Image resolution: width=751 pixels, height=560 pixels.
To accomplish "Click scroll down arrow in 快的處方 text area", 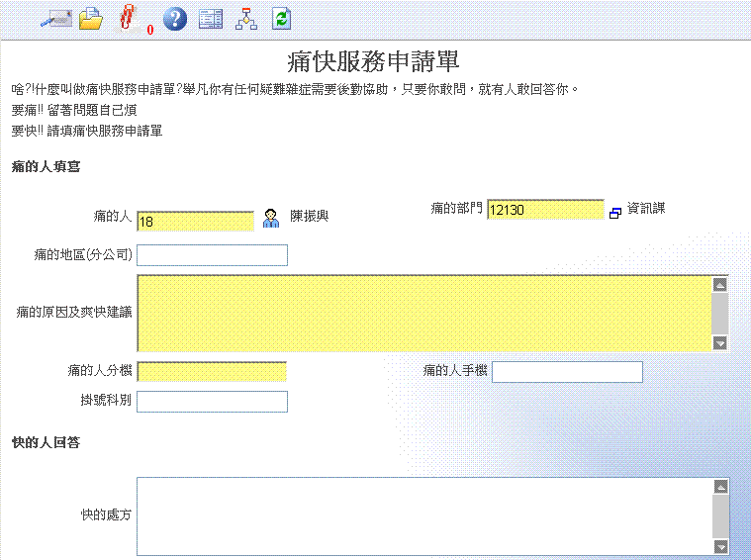I will [720, 546].
